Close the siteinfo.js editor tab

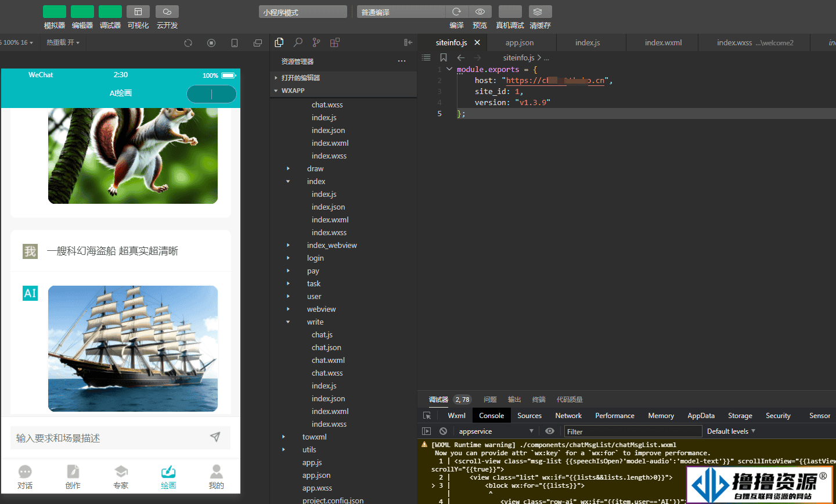pos(477,42)
